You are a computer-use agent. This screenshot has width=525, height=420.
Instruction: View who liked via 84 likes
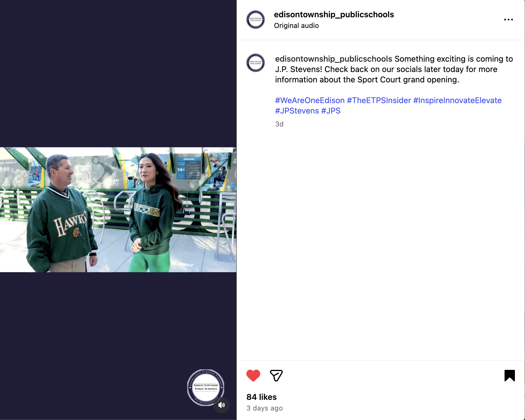click(261, 397)
